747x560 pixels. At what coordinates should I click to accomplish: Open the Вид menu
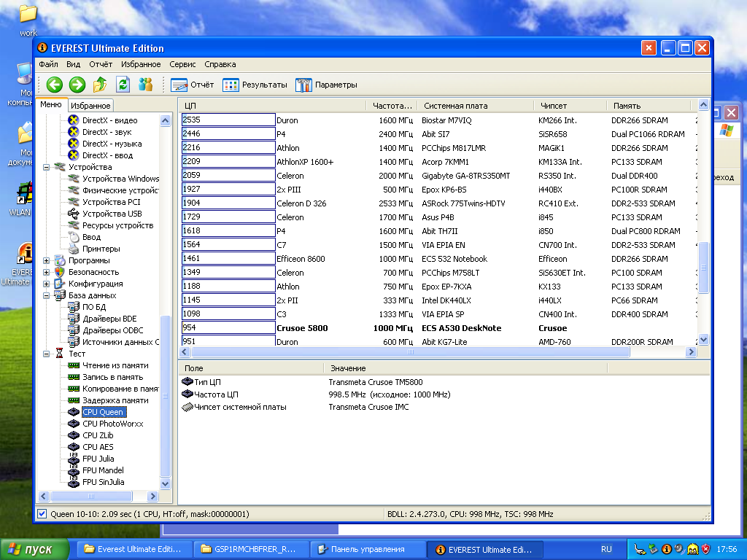pyautogui.click(x=74, y=64)
